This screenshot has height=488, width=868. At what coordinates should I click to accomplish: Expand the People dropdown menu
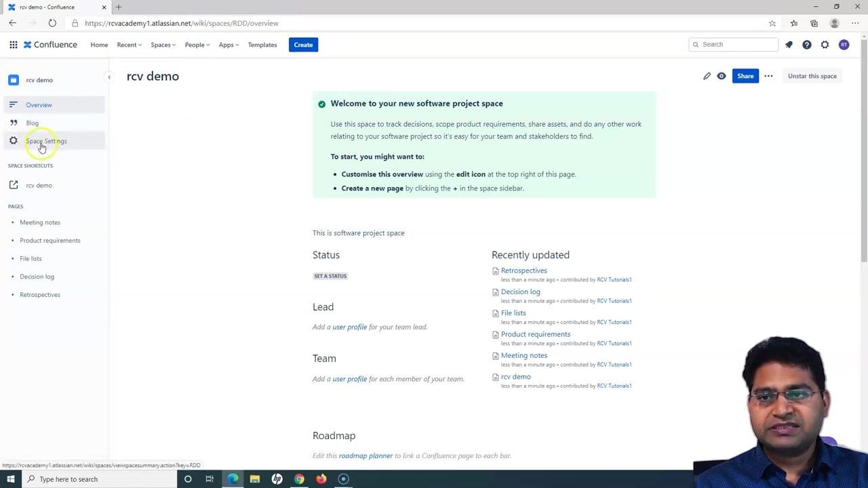point(197,45)
